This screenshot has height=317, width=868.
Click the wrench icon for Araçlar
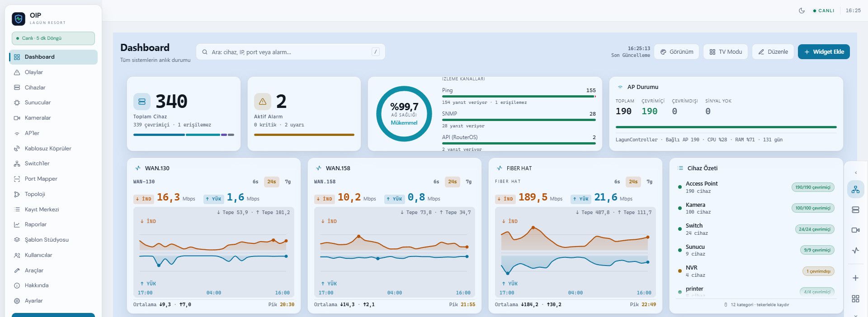pyautogui.click(x=17, y=270)
